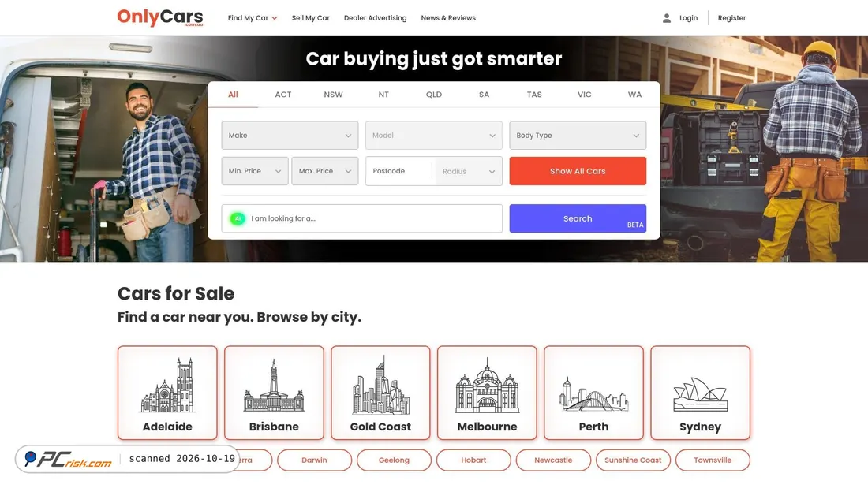This screenshot has height=488, width=868.
Task: Focus the Postcode input field
Action: tap(398, 171)
